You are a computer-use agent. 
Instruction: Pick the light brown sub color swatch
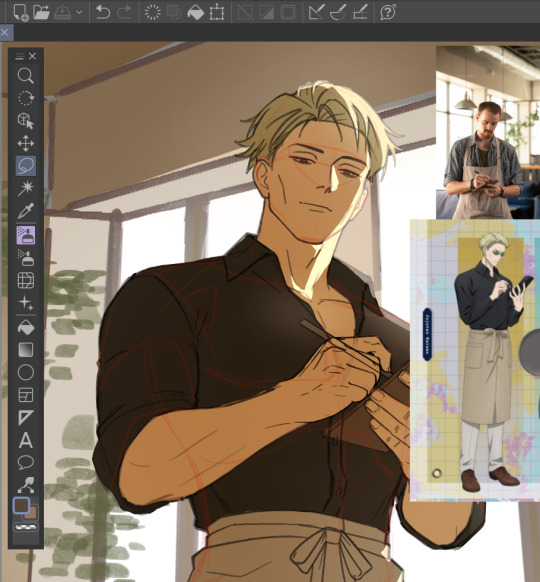[x=32, y=513]
